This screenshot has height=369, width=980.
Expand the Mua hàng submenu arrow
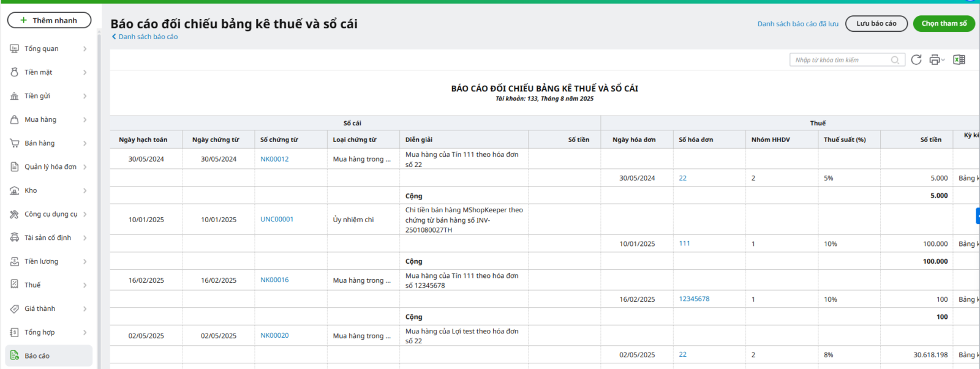pos(85,120)
